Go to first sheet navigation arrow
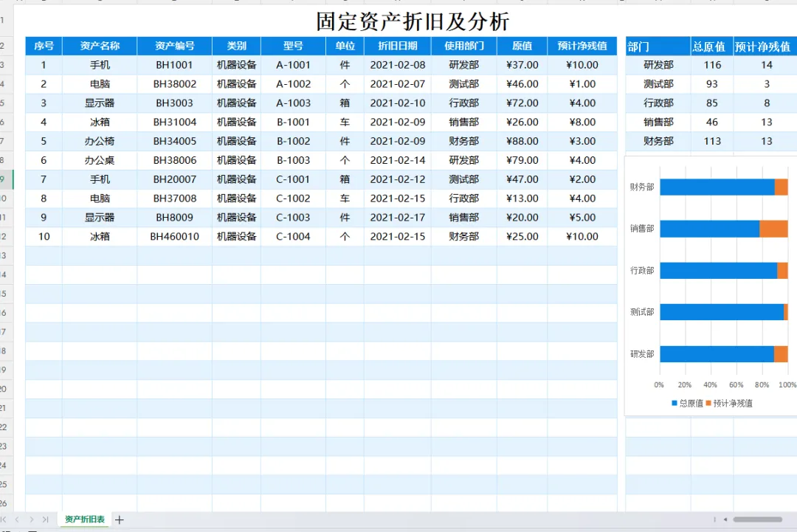Screen dimensions: 797x532 pos(4,519)
